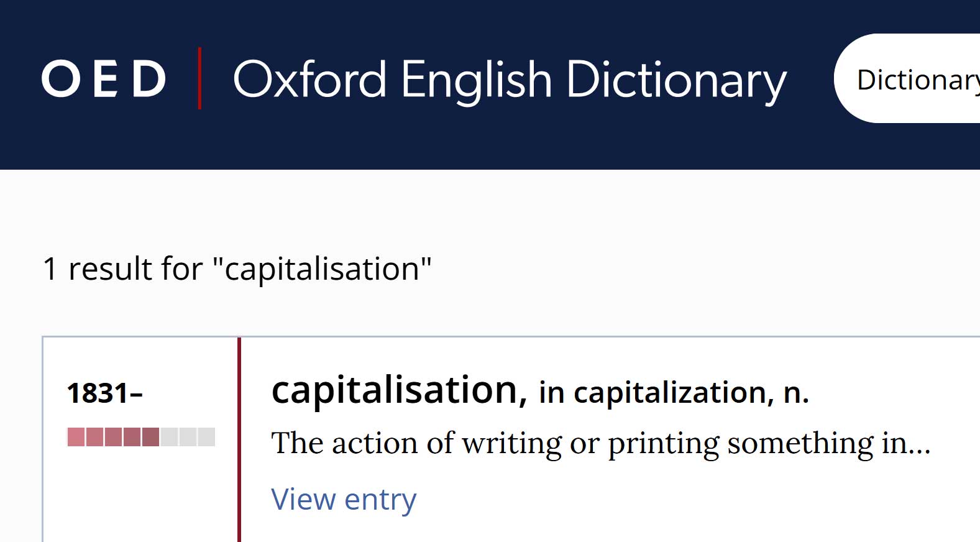Click the red vertical divider beside the OED logo
The image size is (980, 542).
coord(199,78)
